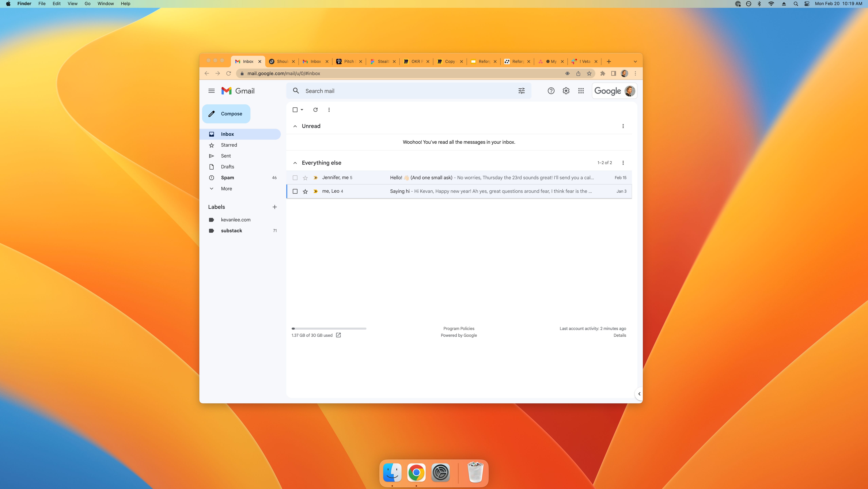The image size is (868, 489).
Task: Bookmark this page star icon
Action: 589,73
